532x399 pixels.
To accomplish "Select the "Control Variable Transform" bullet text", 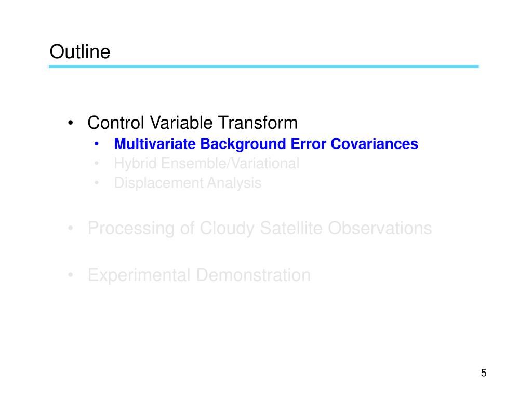I will pyautogui.click(x=192, y=123).
